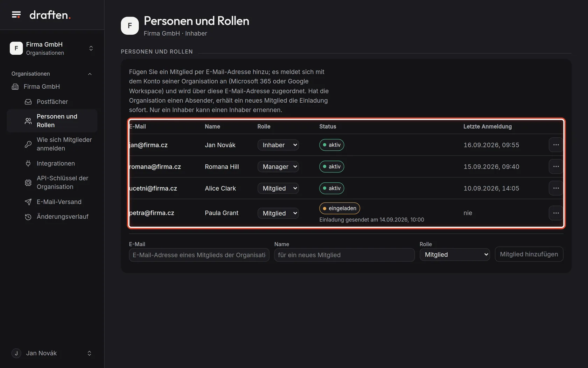Click the aktiv badge in Alice Clark's row
This screenshot has width=588, height=368.
(x=331, y=188)
